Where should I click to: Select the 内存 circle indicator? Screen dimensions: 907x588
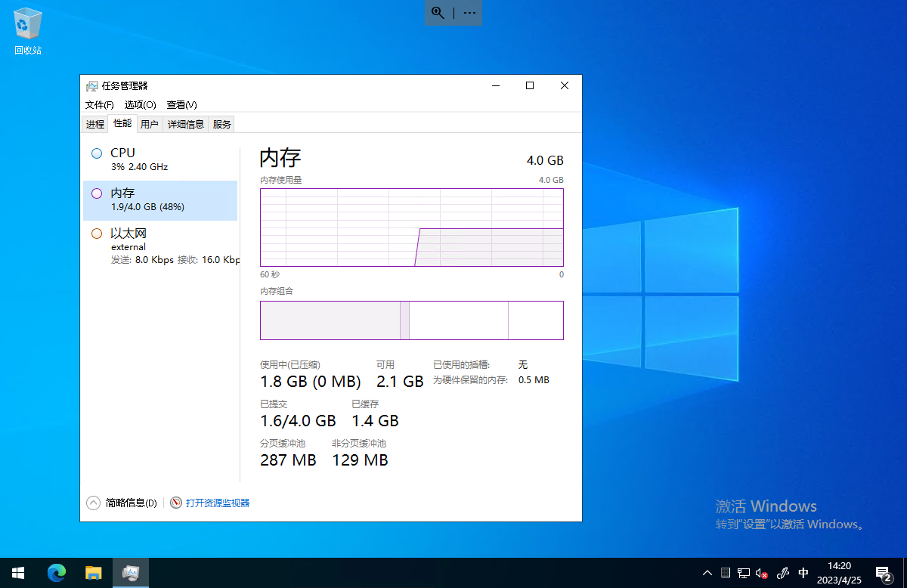[x=96, y=193]
